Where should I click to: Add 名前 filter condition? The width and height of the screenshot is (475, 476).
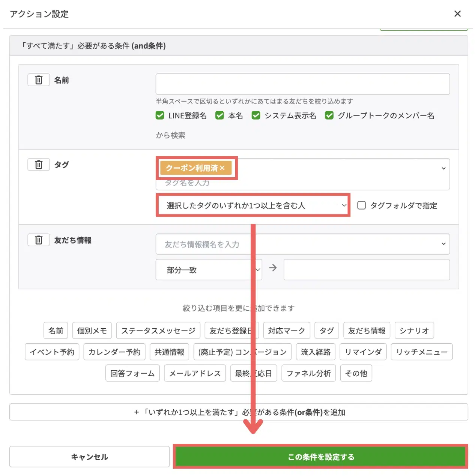[x=56, y=331]
